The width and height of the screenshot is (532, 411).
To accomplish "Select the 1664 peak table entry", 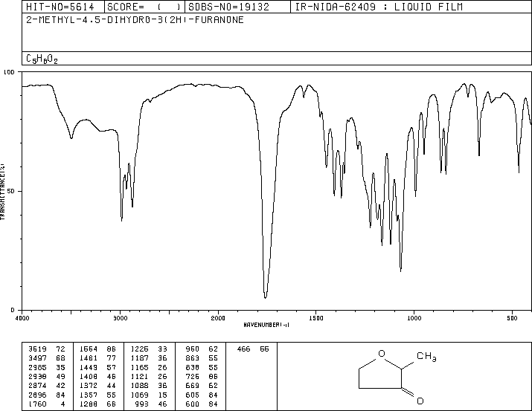I will point(97,349).
